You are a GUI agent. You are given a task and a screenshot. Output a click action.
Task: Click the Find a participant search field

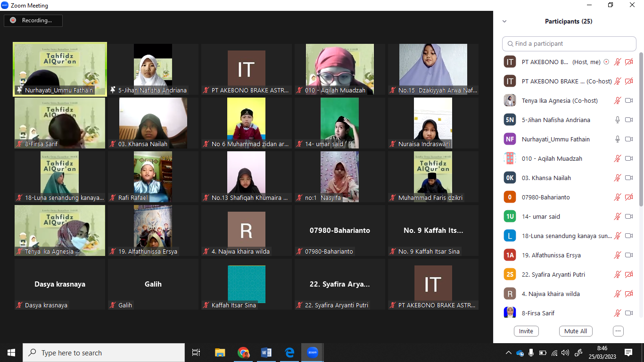pos(570,43)
